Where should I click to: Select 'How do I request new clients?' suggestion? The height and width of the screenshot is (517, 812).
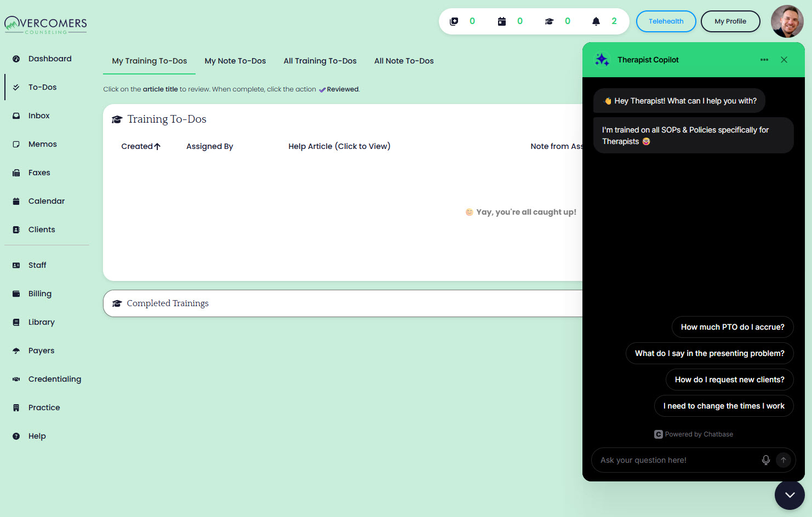(x=730, y=380)
